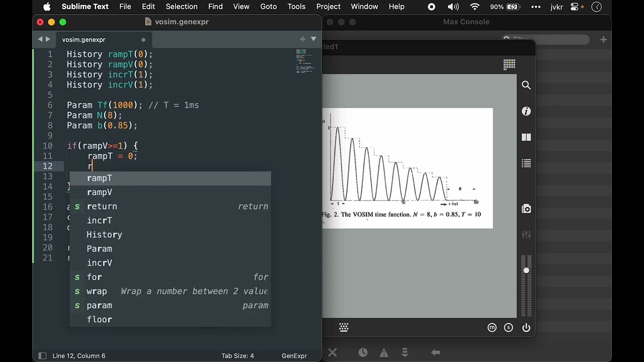The height and width of the screenshot is (362, 644).
Task: Open the volume menu bar icon
Action: click(453, 7)
